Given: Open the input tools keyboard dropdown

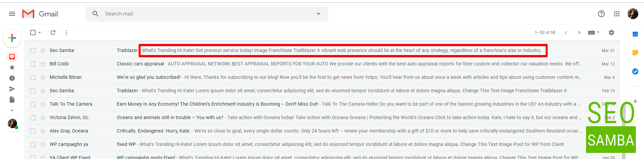Looking at the screenshot, I should 594,33.
